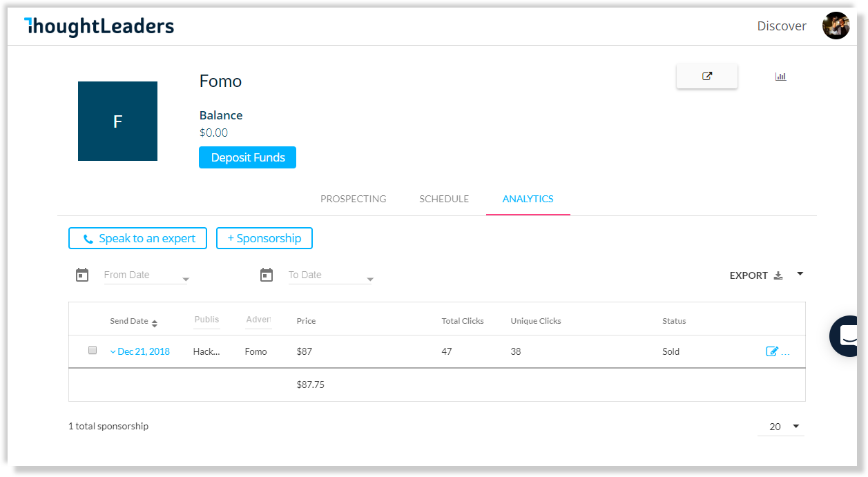
Task: Click the bar chart analytics icon
Action: [780, 77]
